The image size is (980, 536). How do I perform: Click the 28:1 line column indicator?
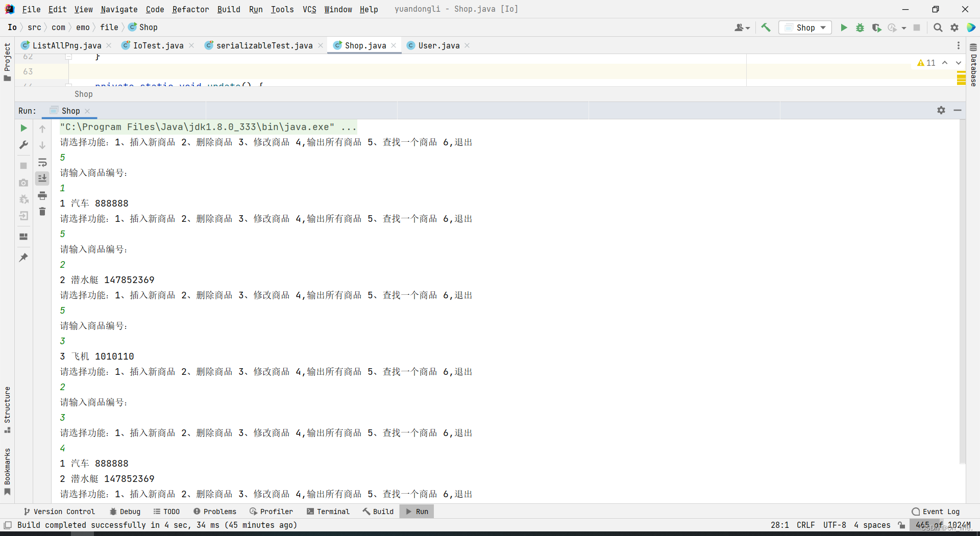(780, 525)
